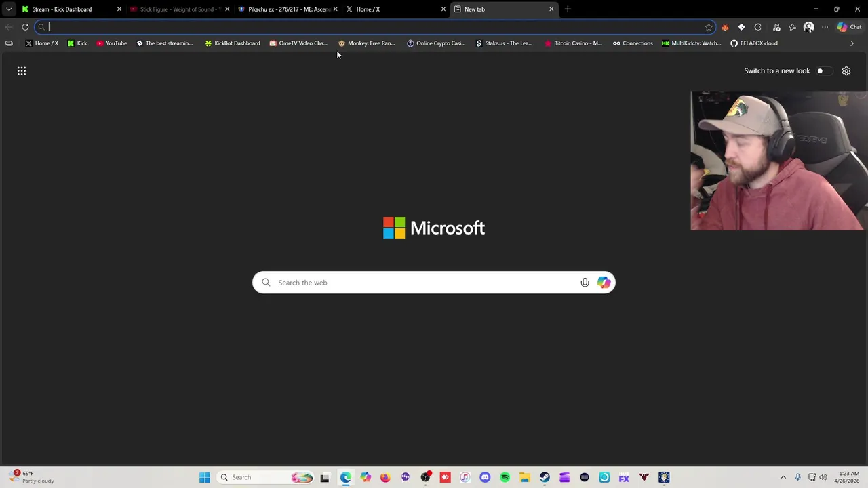
Task: Expand the bookmarks overflow chevron
Action: (852, 43)
